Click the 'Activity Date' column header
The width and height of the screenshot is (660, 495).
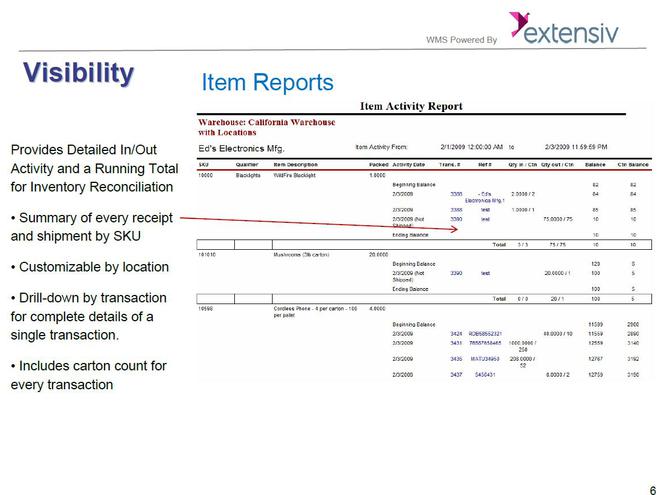click(x=409, y=165)
